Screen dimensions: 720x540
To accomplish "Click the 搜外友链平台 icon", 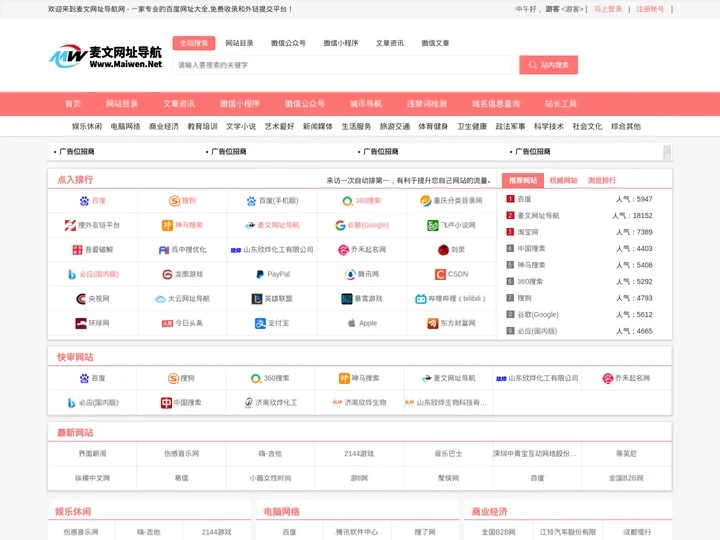I will 70,225.
